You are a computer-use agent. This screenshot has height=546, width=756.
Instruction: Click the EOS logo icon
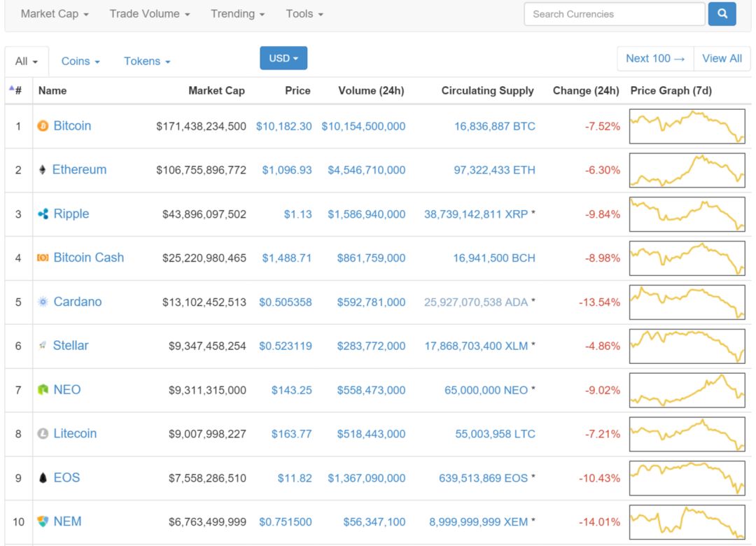pos(43,477)
